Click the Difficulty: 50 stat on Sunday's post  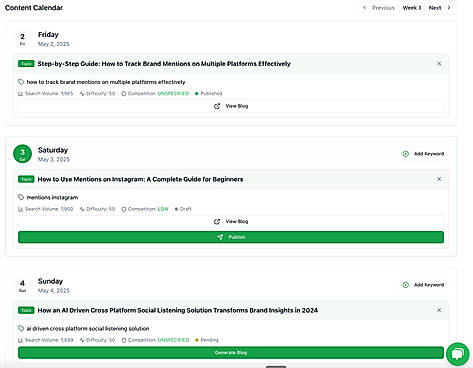click(x=97, y=340)
